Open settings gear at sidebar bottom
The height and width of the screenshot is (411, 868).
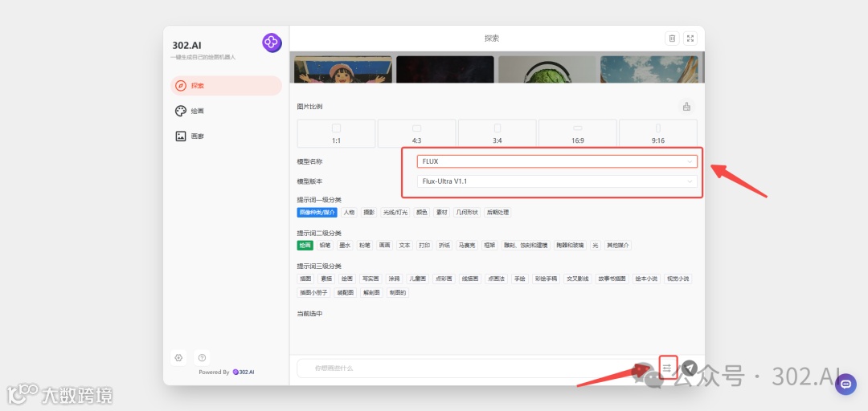click(178, 358)
